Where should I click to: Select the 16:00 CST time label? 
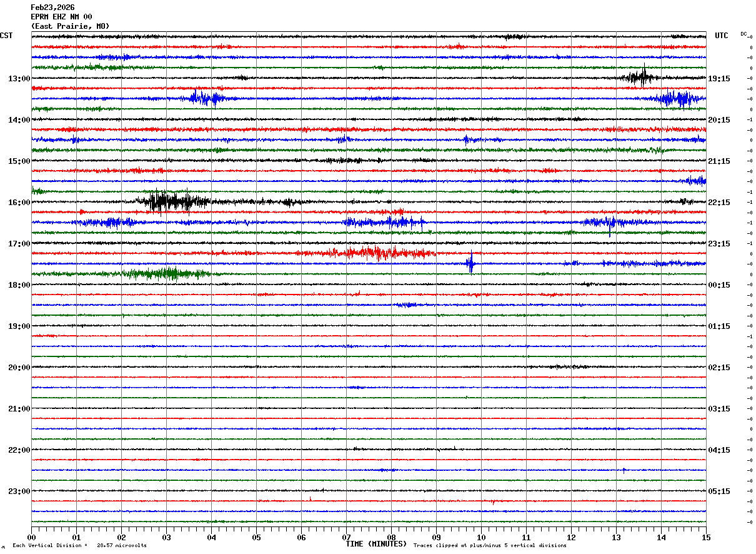19,203
